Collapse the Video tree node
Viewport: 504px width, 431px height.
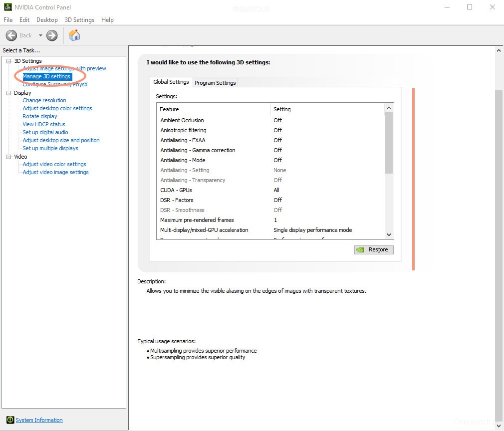8,157
